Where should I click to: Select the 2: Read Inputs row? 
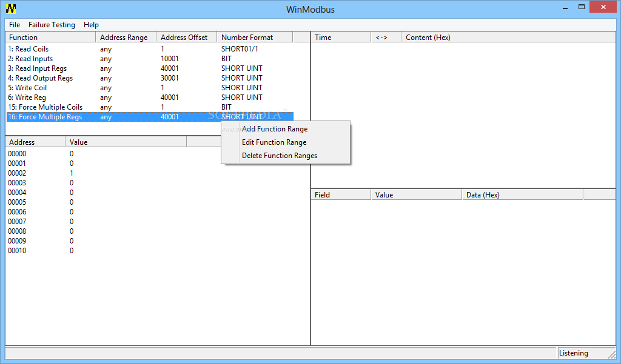tap(150, 59)
